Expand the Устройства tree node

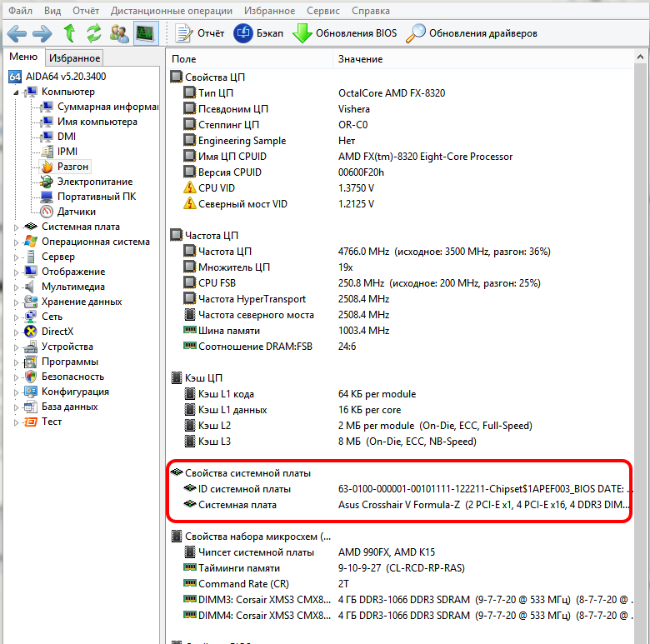point(16,347)
